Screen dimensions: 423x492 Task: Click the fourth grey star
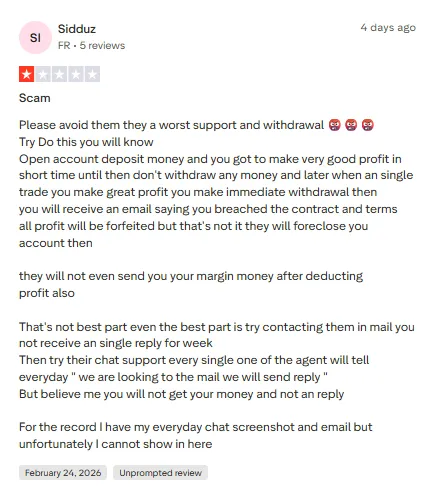click(76, 74)
